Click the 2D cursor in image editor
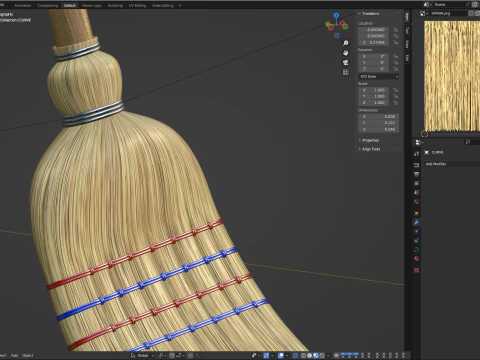480x360 pixels. [424, 134]
